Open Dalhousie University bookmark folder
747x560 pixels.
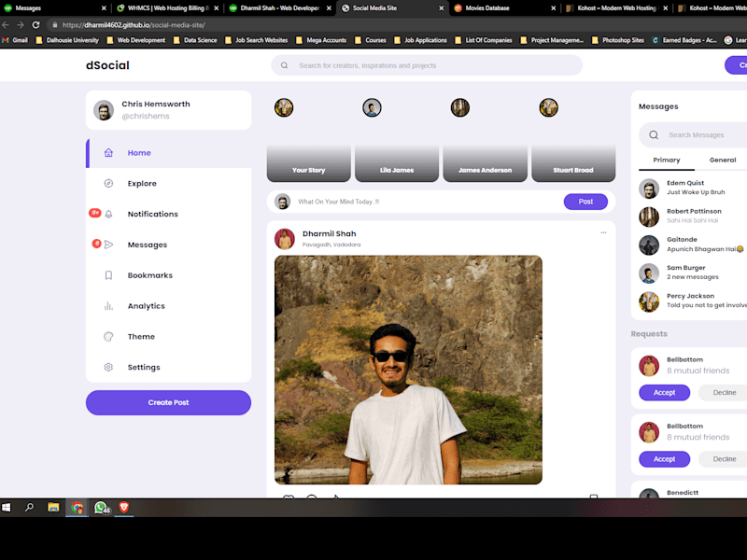click(67, 40)
